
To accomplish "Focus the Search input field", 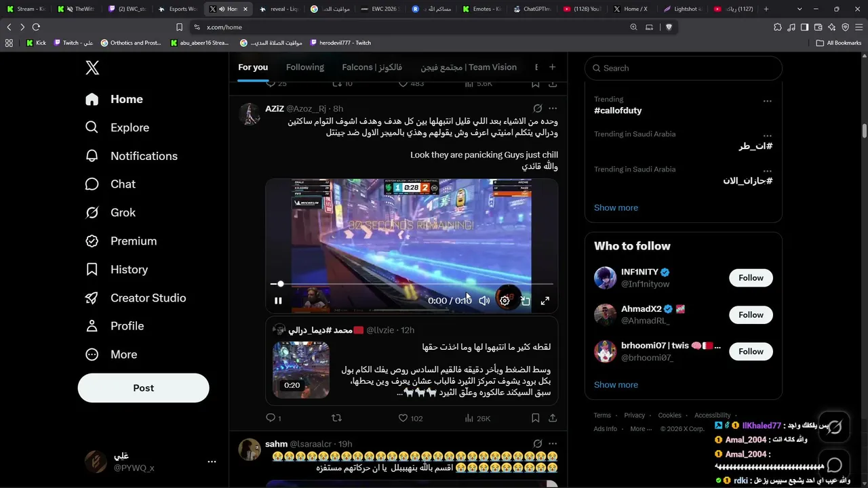I will point(684,68).
